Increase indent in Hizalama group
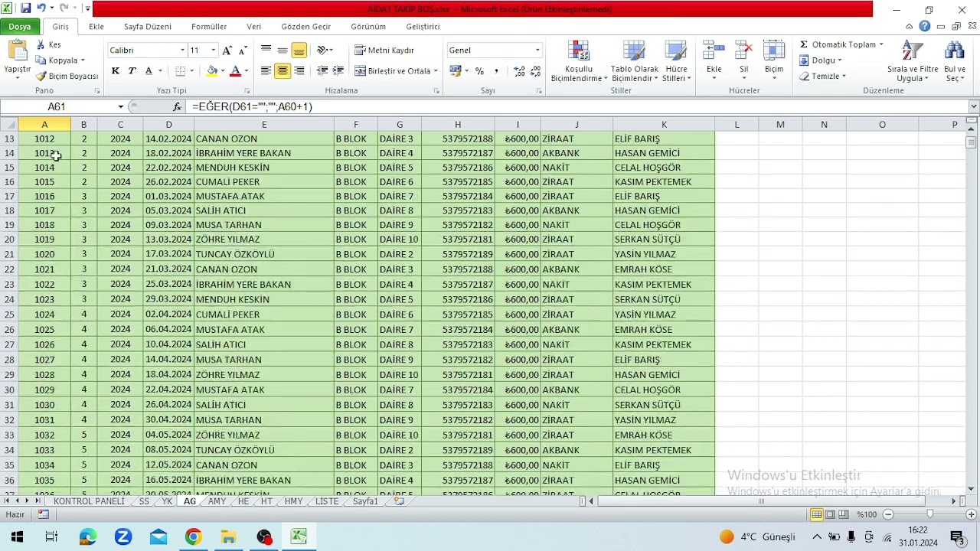980x551 pixels. (338, 71)
